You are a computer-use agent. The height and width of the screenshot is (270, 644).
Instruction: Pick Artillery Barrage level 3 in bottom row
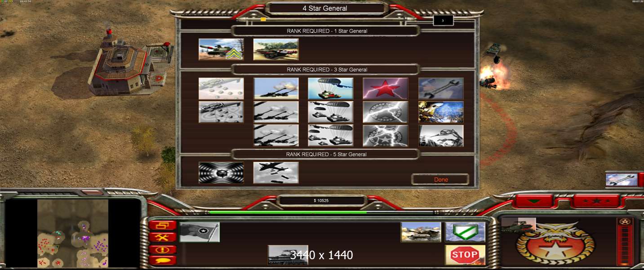click(x=276, y=135)
